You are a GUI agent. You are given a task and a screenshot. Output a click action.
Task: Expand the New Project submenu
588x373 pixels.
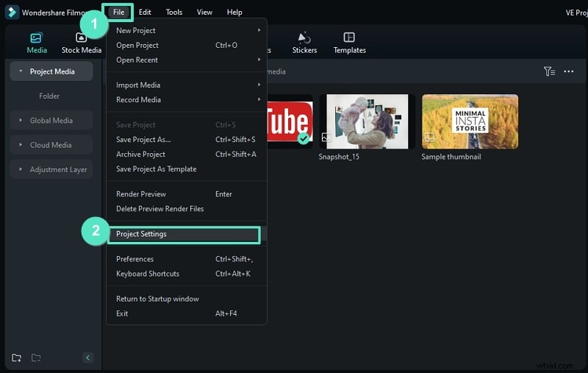[259, 30]
